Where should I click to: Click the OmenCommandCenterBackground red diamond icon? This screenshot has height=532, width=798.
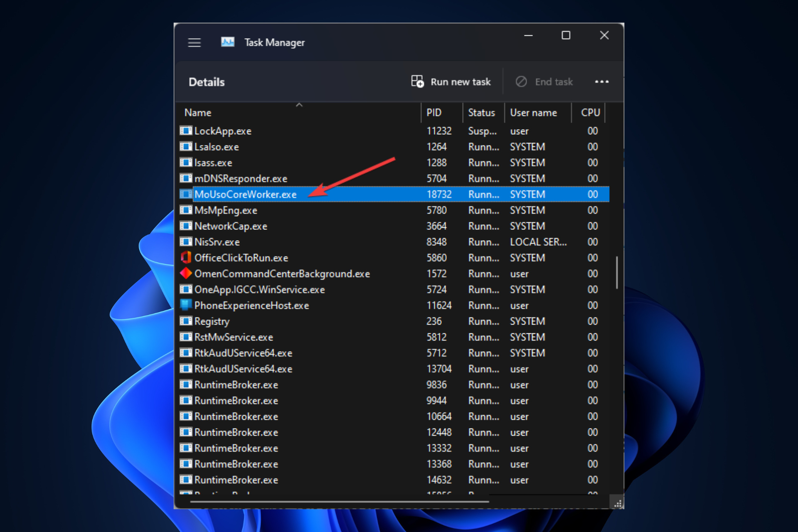click(x=186, y=273)
